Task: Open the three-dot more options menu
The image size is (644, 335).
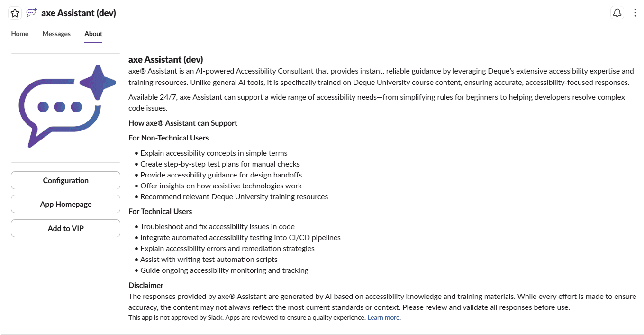Action: coord(635,13)
